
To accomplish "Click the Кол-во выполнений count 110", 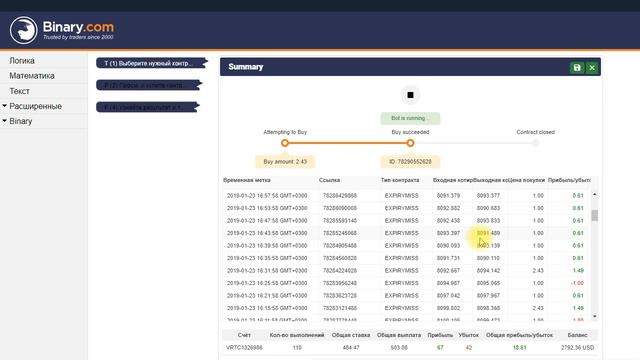I will [x=297, y=348].
